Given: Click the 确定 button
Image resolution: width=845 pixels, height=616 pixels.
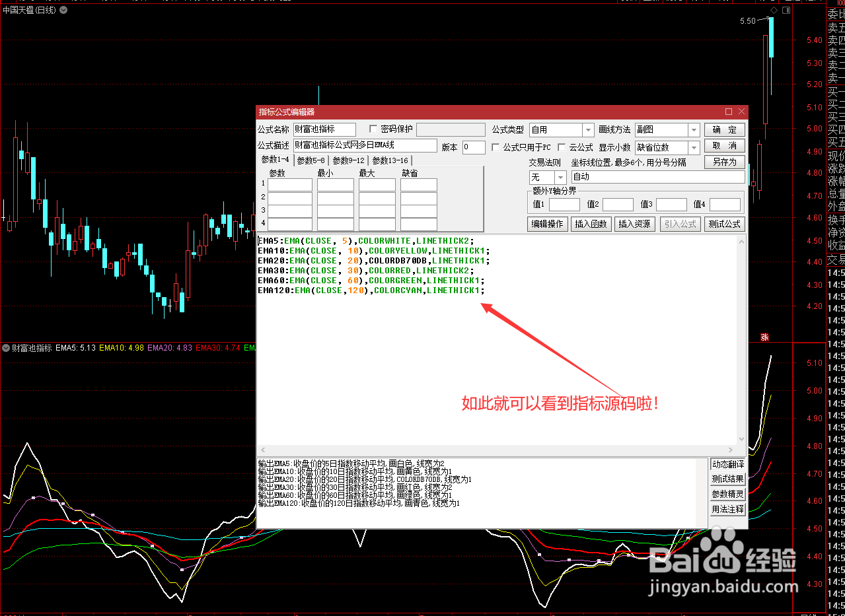Looking at the screenshot, I should (725, 129).
